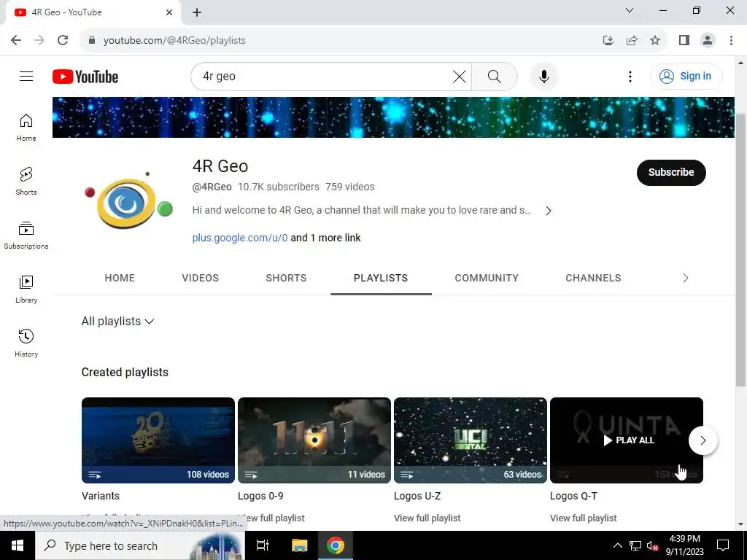The height and width of the screenshot is (560, 747).
Task: Bookmark this page with the star
Action: point(655,40)
